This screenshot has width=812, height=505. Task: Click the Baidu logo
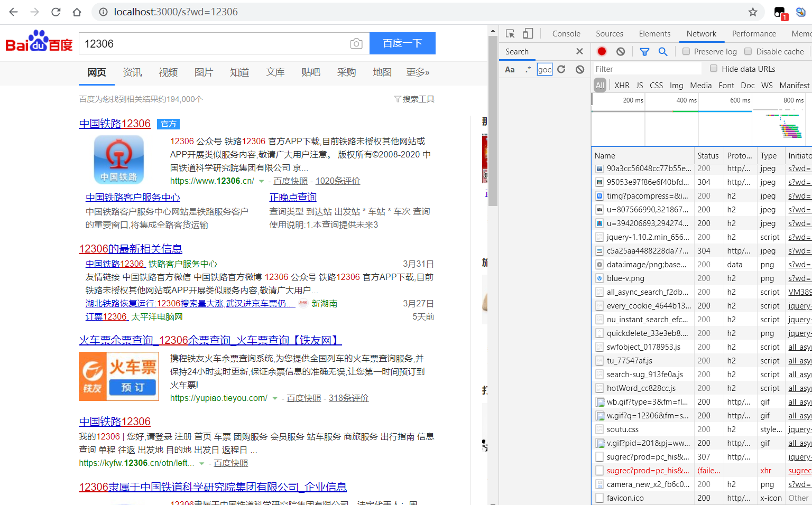pyautogui.click(x=39, y=41)
